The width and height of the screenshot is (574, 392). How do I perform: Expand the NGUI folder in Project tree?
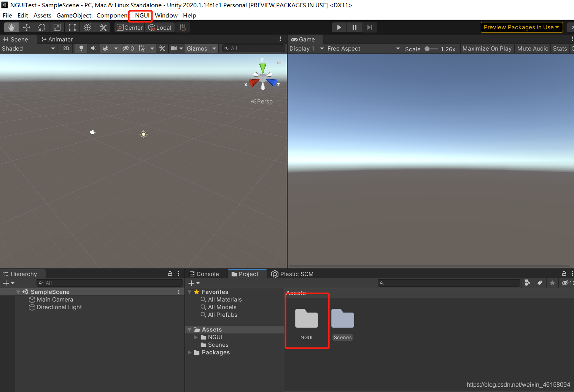196,337
